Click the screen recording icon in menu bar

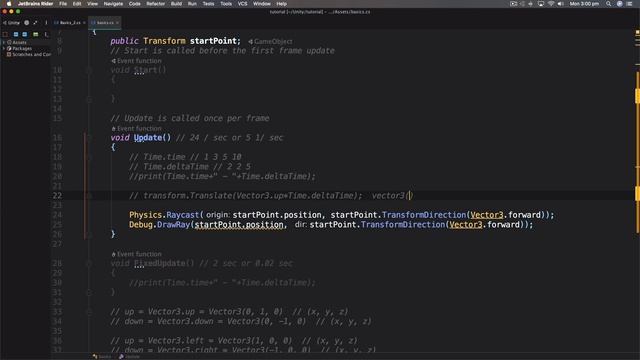(513, 4)
